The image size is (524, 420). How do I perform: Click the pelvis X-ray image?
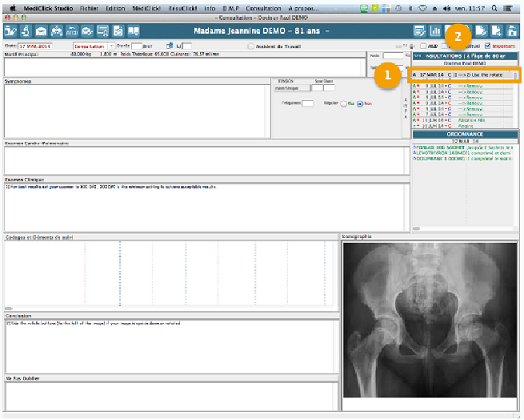[x=430, y=320]
